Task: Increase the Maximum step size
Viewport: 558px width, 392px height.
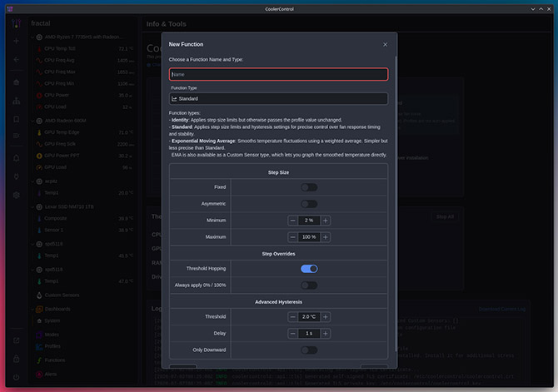Action: click(x=326, y=237)
